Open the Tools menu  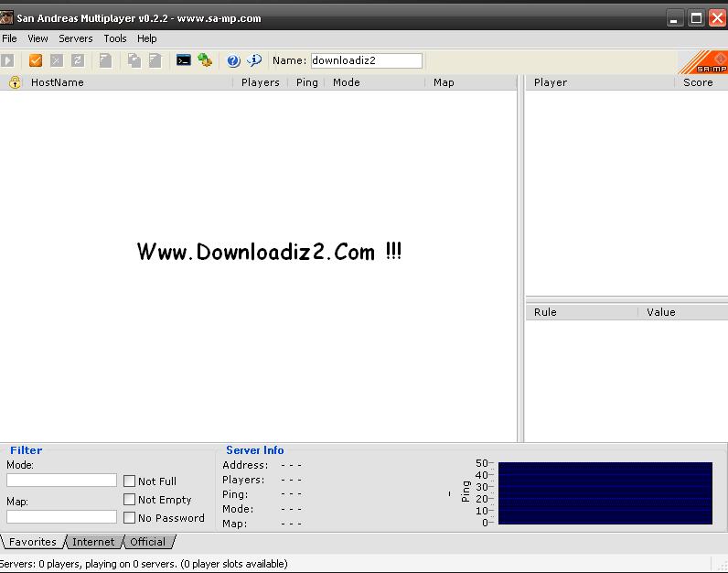115,38
